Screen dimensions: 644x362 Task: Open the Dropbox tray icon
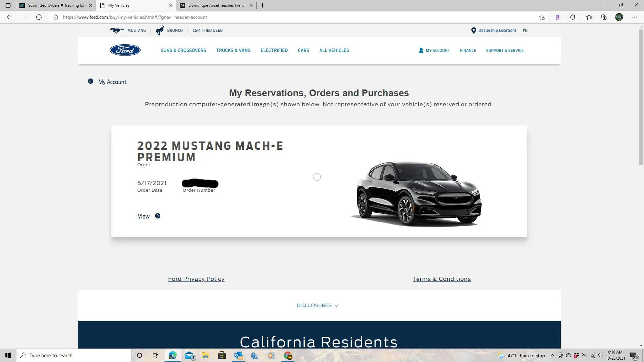coord(576,355)
